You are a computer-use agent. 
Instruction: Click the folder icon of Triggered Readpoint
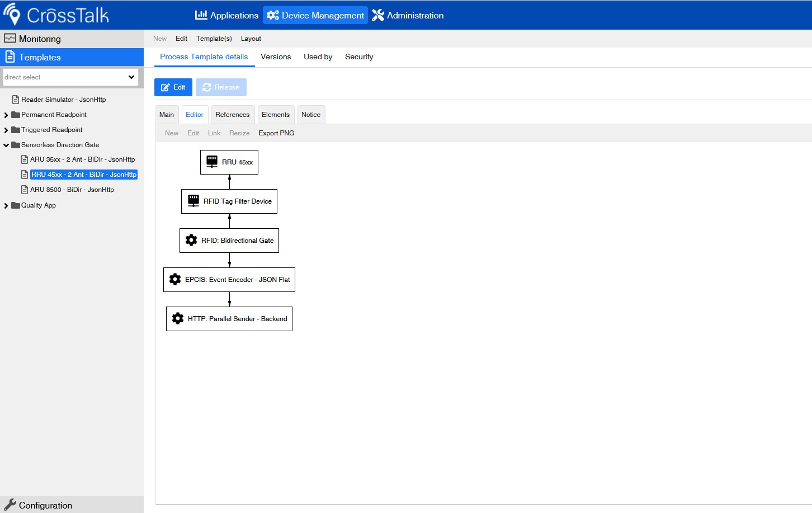coord(16,130)
